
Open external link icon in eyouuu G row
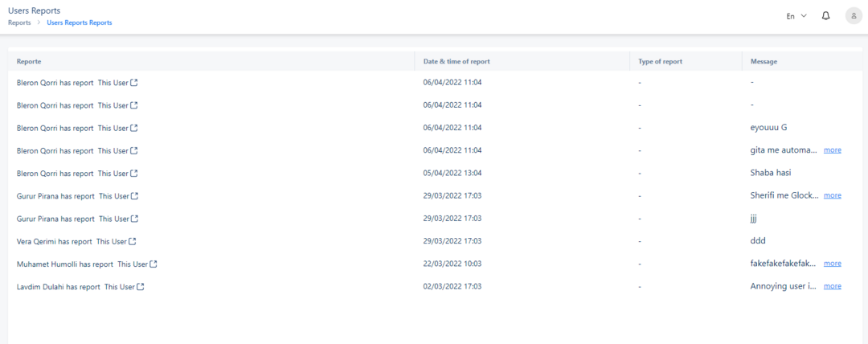134,128
